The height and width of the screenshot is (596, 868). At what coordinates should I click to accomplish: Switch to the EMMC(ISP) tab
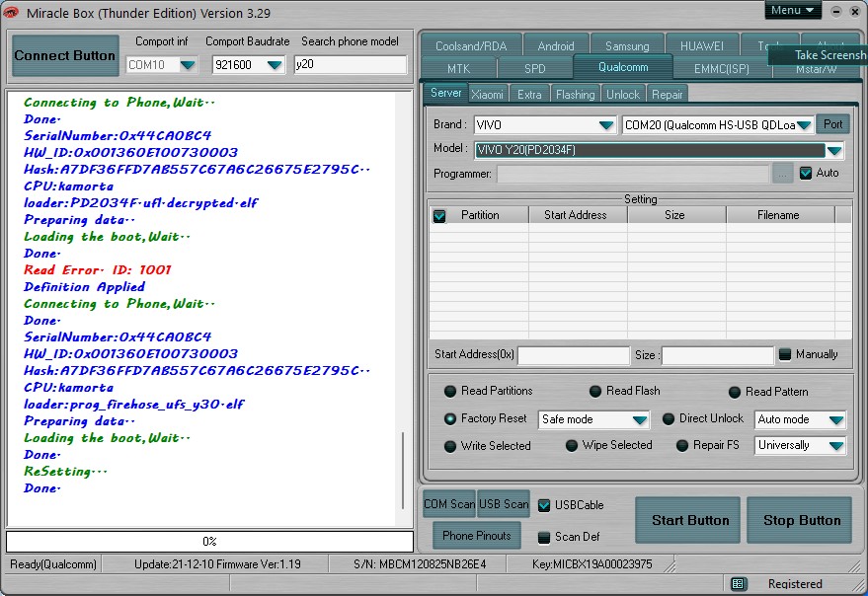721,69
